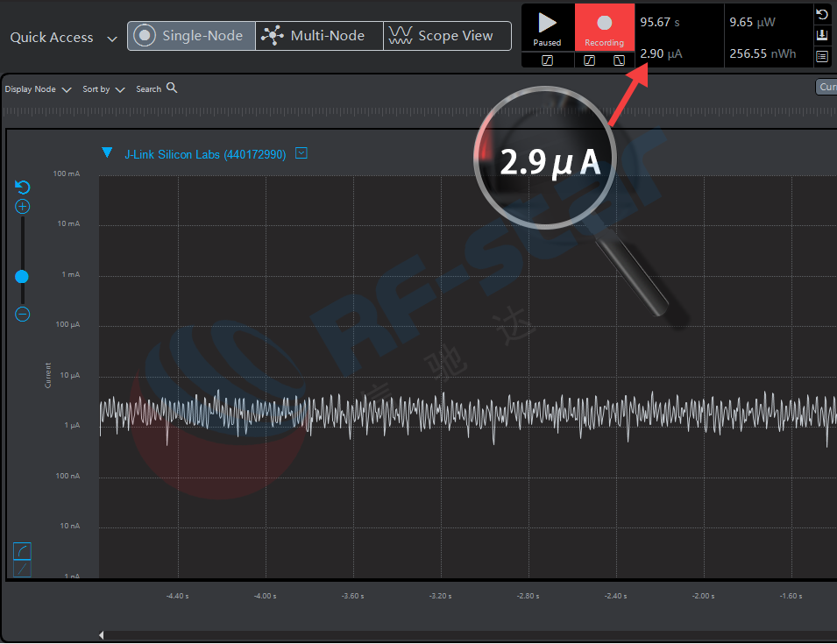Collapse the J-Link Silicon Labs node graph

[107, 153]
